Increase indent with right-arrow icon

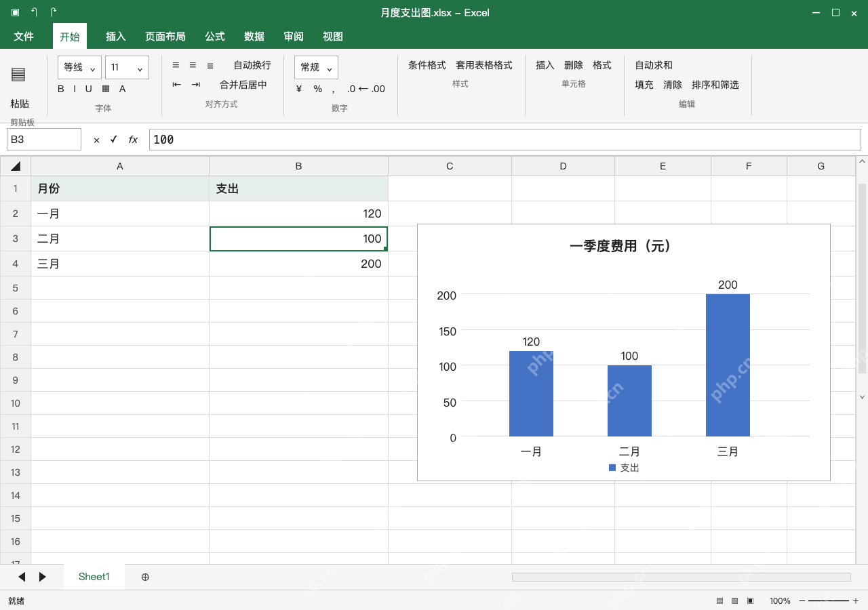click(196, 85)
